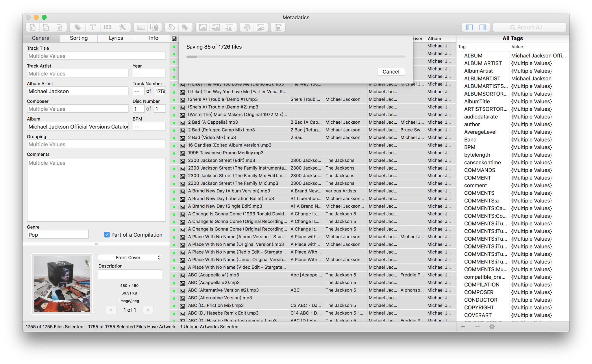The width and height of the screenshot is (592, 364).
Task: Click the filename to tag conversion icon
Action: pos(155,27)
